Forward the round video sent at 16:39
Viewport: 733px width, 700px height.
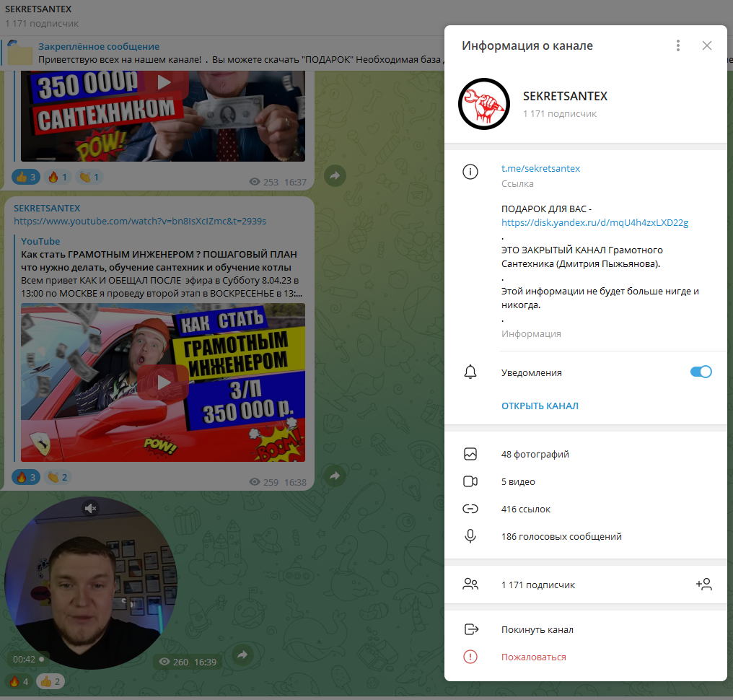[x=242, y=655]
